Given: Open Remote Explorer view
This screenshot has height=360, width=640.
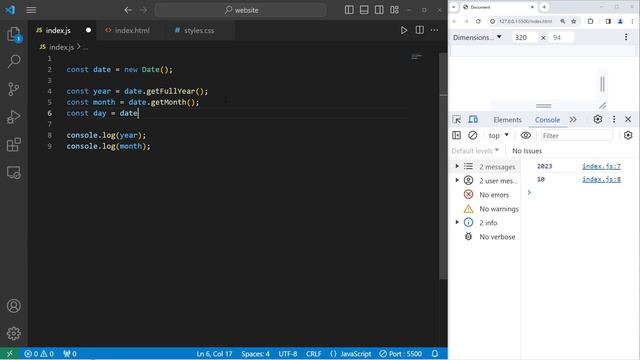Looking at the screenshot, I should coord(13,173).
